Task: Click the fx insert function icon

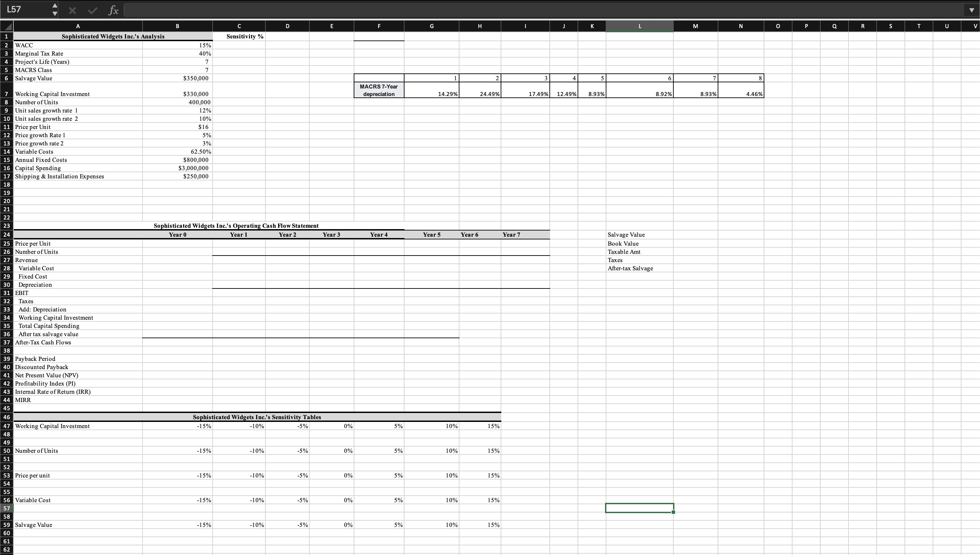Action: (113, 10)
